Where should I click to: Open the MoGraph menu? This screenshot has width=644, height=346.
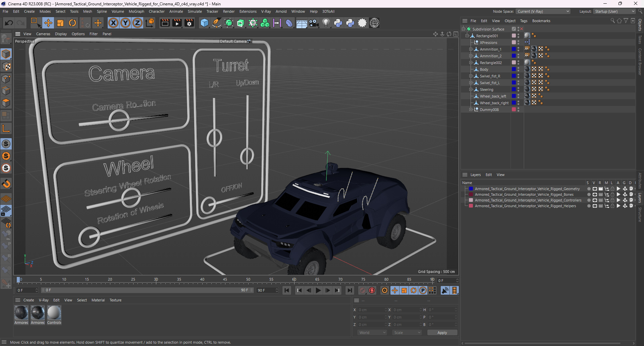(x=136, y=11)
